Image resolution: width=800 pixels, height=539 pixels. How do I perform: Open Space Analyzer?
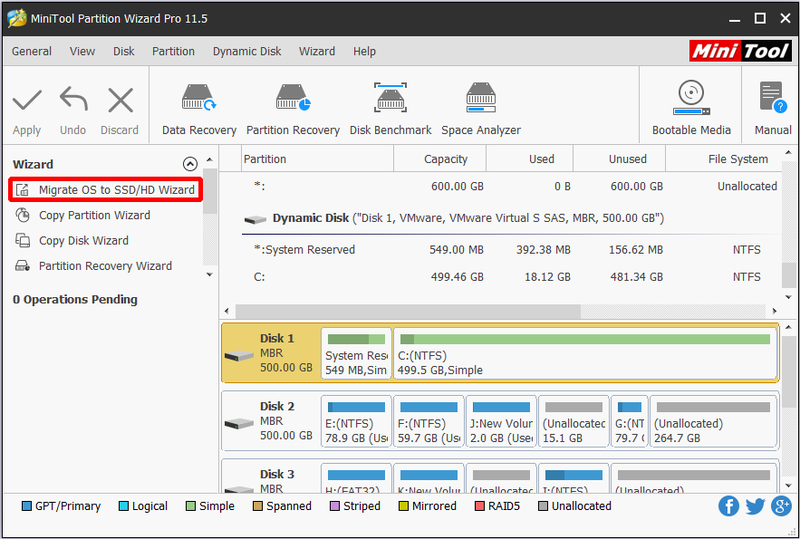[x=481, y=109]
